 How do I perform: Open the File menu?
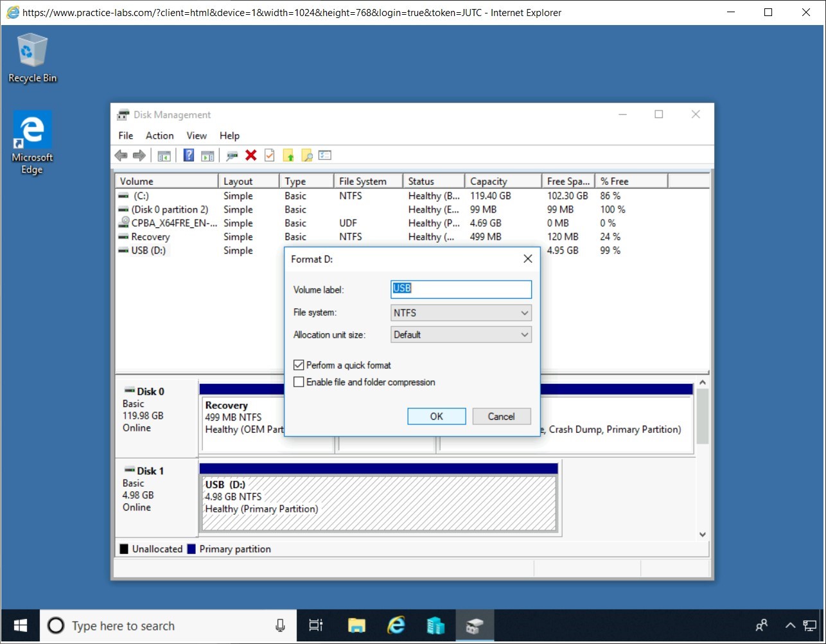point(126,135)
